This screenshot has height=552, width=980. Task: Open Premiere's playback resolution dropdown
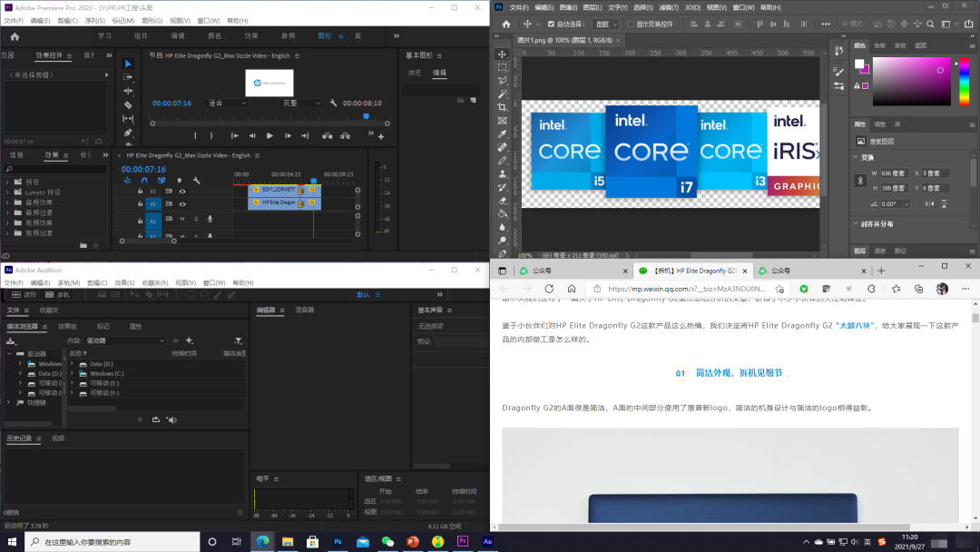click(301, 103)
